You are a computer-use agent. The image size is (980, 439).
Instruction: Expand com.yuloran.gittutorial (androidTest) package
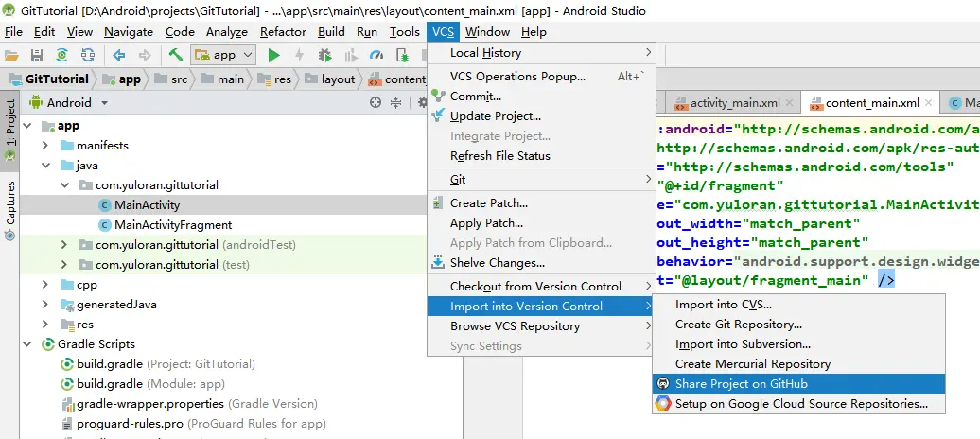pyautogui.click(x=63, y=244)
